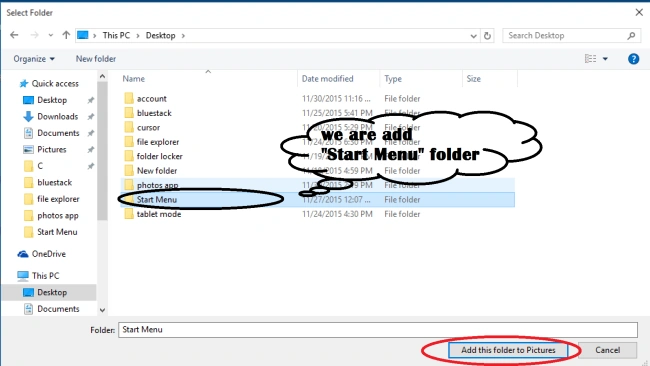Open Quick access in the sidebar
The width and height of the screenshot is (650, 366).
coord(55,84)
